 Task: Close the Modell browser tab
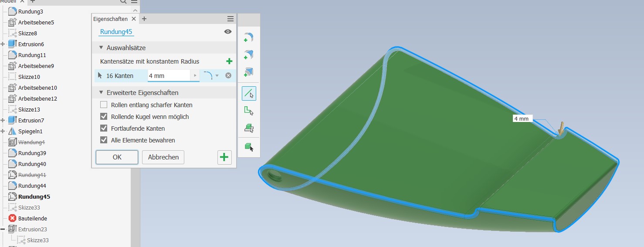click(x=23, y=1)
